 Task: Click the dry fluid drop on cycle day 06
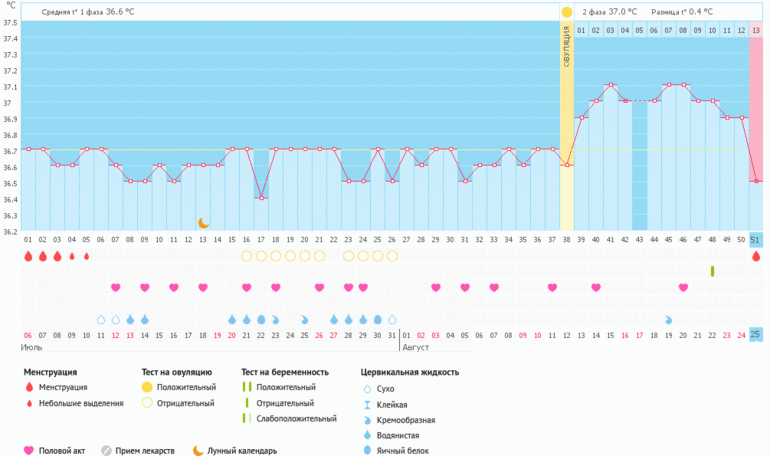[x=101, y=319]
